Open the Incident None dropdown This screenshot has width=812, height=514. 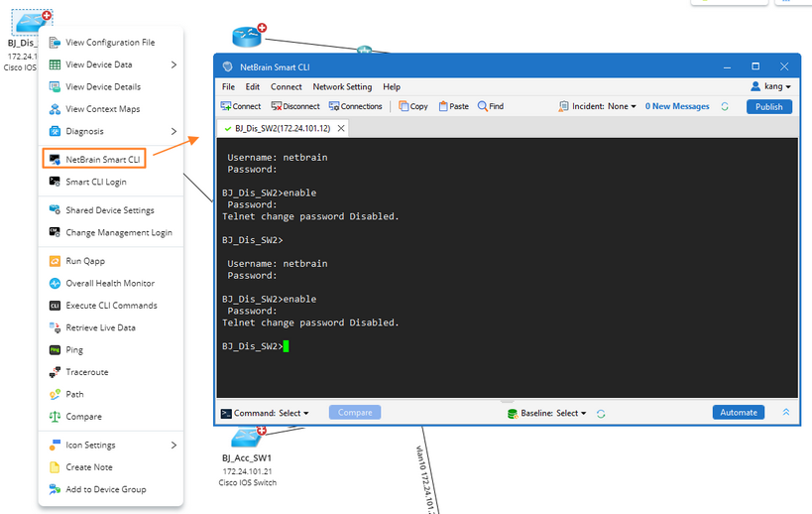(x=604, y=106)
